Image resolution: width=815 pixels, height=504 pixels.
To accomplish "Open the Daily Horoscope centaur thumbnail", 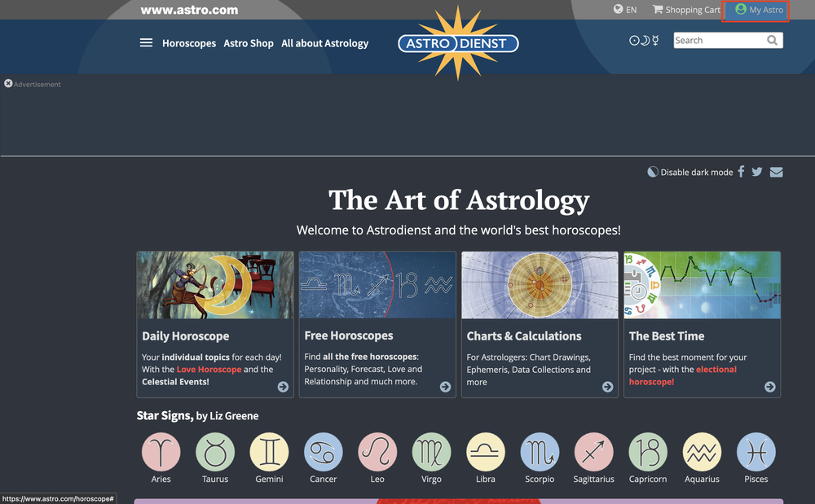I will [x=215, y=285].
